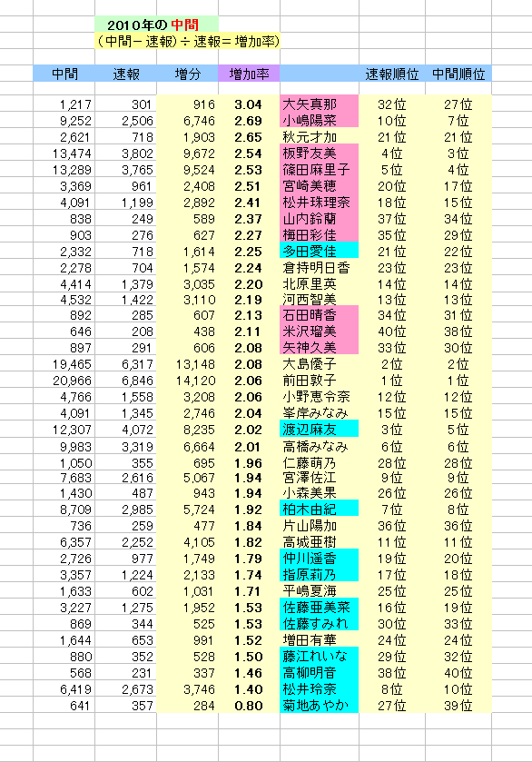Click the 中間 column header cell
This screenshot has height=762, width=532.
[64, 74]
